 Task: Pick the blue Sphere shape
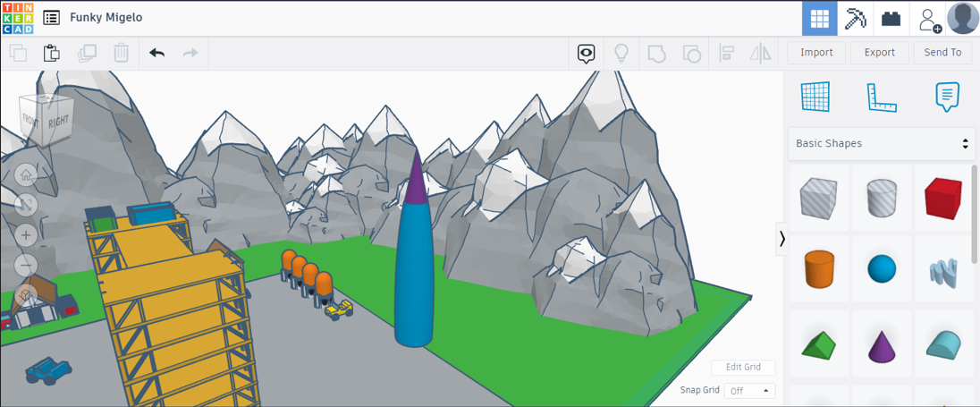[x=882, y=269]
